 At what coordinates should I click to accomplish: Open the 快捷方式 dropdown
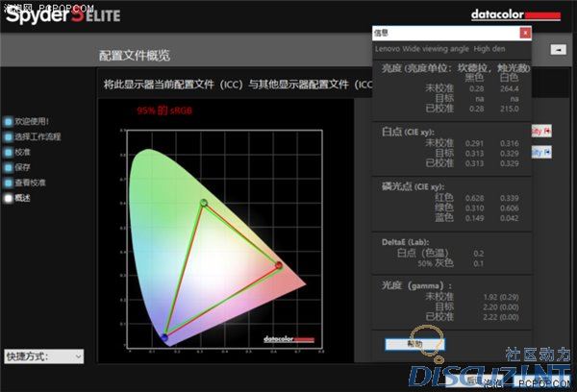pos(43,355)
